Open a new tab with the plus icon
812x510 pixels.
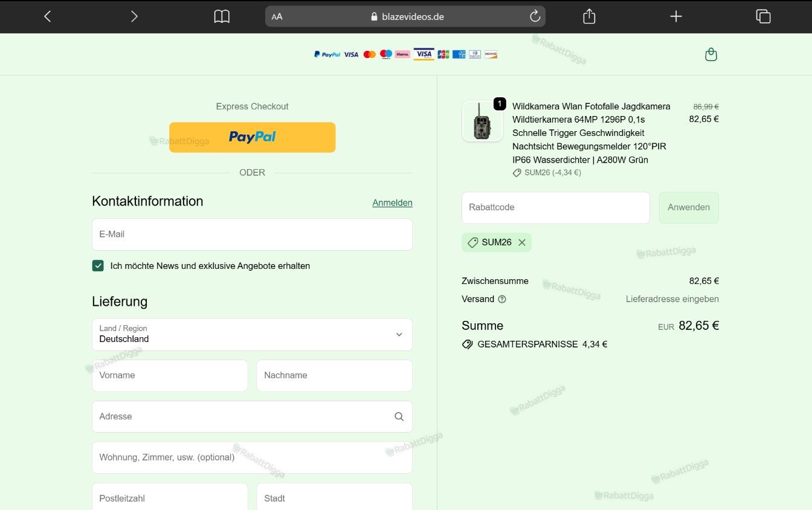676,16
